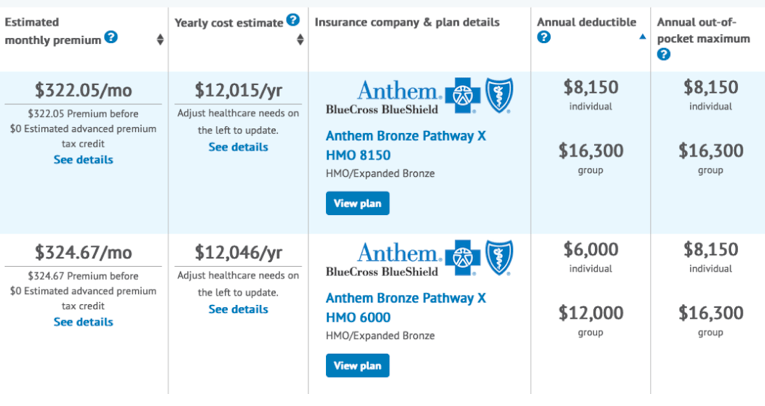Open Anthem Bronze Pathway X HMO 6000 link

(x=405, y=308)
